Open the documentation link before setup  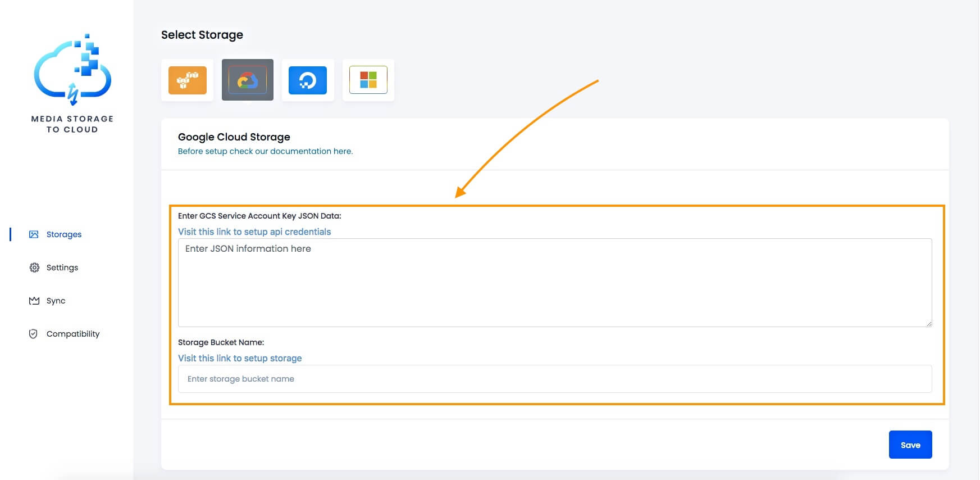coord(265,151)
